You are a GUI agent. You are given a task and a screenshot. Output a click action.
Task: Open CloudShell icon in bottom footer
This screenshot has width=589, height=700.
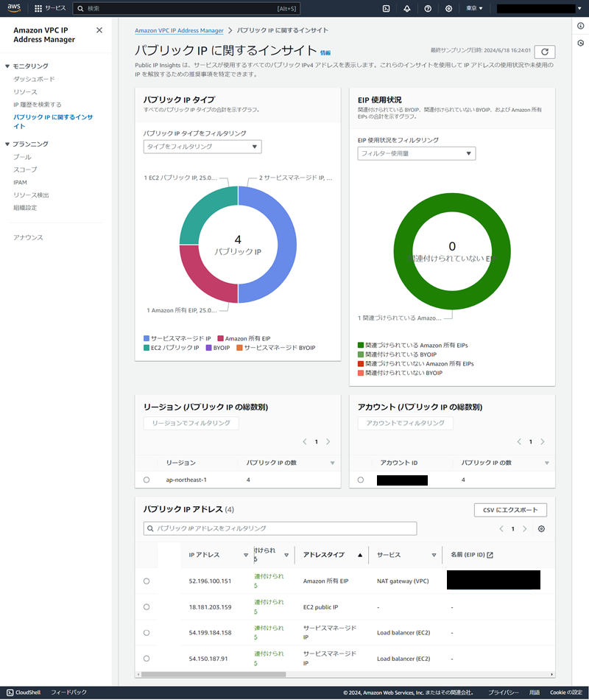[x=10, y=693]
